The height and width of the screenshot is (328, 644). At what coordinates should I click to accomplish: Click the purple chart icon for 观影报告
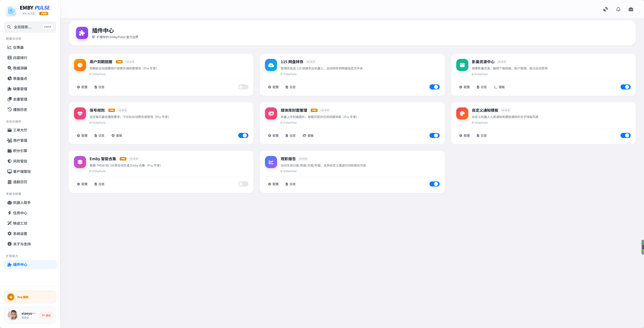click(x=271, y=162)
